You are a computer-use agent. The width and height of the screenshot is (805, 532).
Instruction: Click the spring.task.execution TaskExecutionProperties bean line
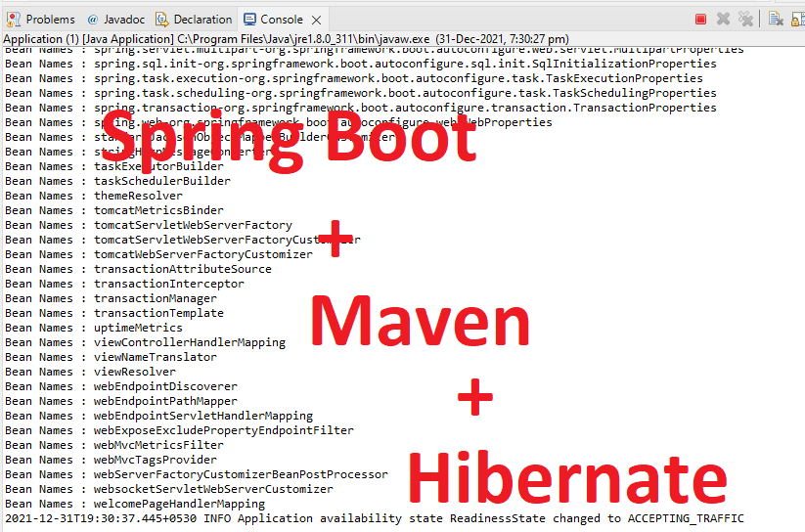(354, 78)
